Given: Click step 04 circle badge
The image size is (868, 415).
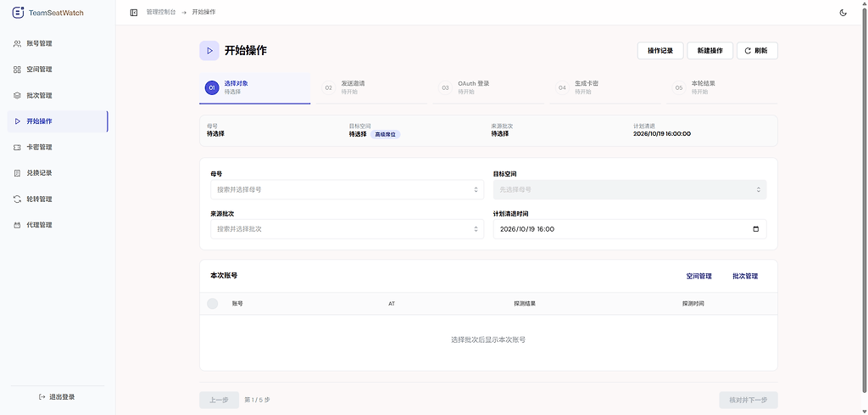Looking at the screenshot, I should [563, 87].
